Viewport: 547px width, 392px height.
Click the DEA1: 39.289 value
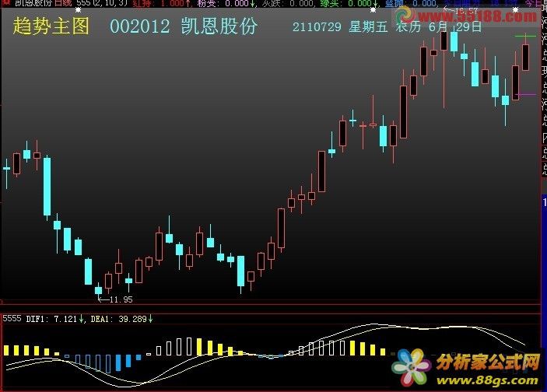[118, 319]
